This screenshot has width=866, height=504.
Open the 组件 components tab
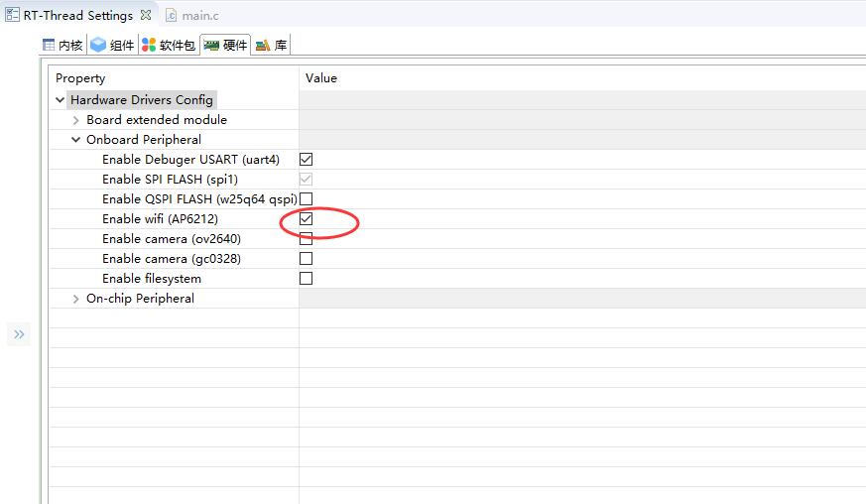(x=113, y=45)
